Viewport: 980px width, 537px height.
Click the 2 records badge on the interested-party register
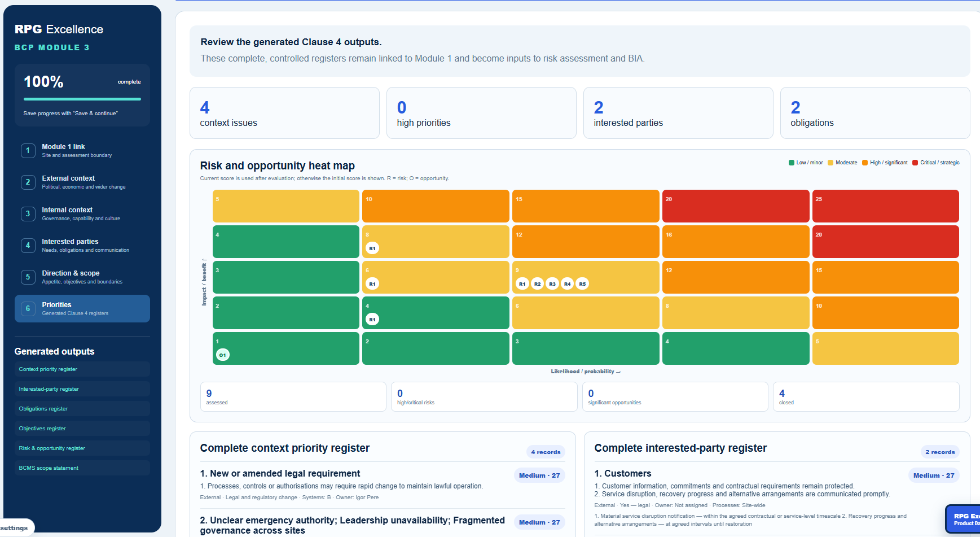940,452
